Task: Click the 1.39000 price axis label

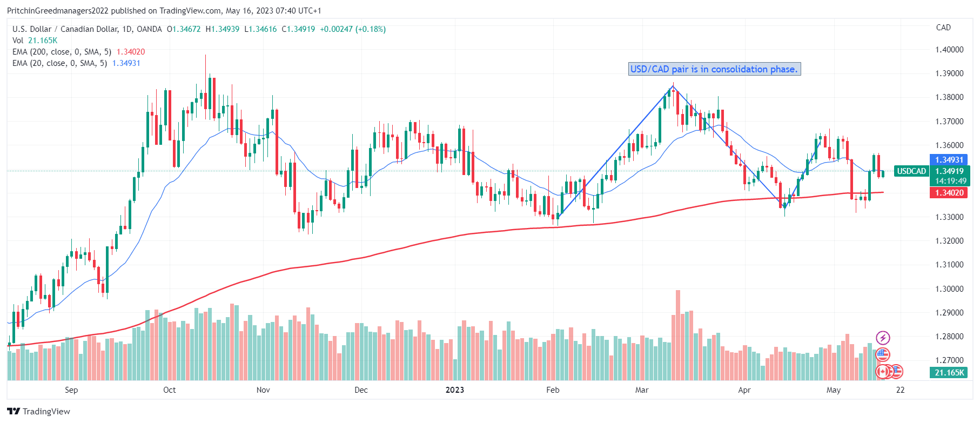Action: coord(949,73)
